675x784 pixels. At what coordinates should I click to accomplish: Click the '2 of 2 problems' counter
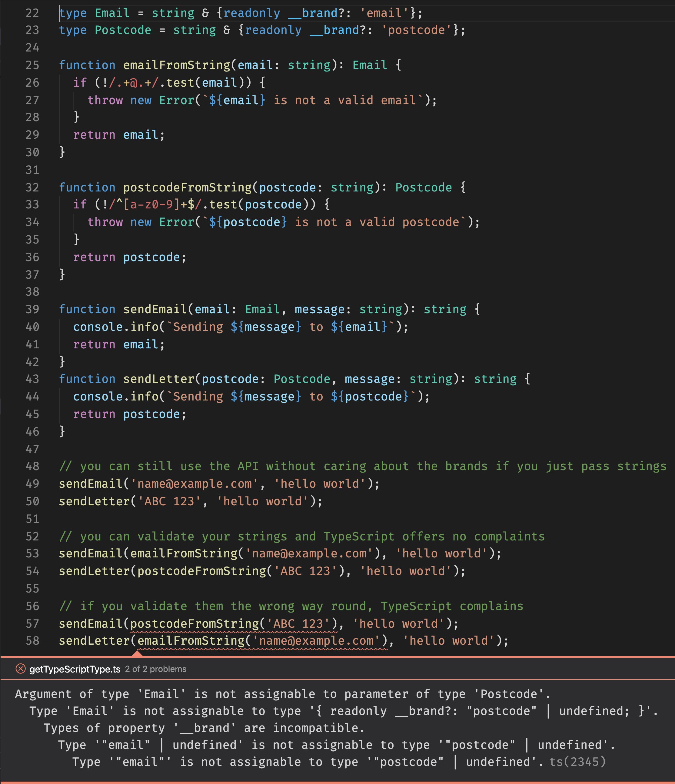click(155, 669)
